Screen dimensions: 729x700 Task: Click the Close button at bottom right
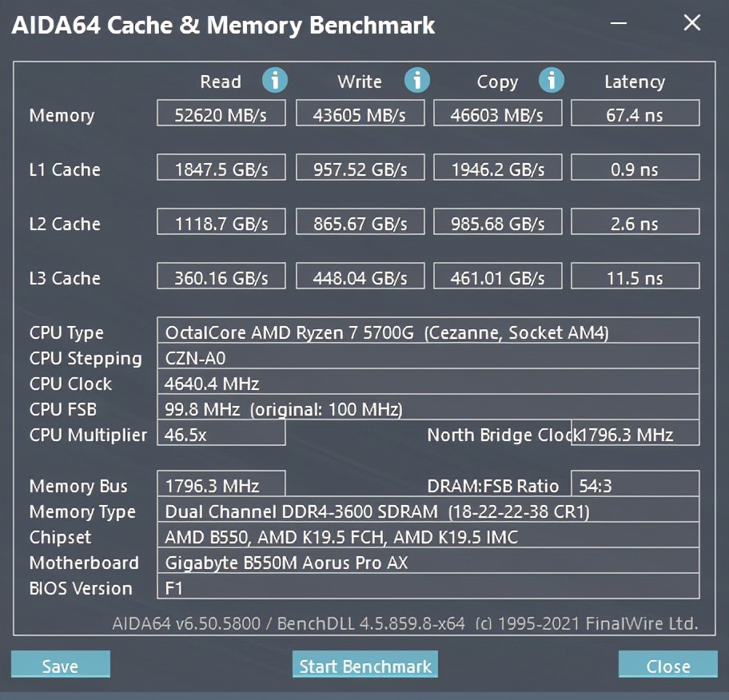pos(667,665)
